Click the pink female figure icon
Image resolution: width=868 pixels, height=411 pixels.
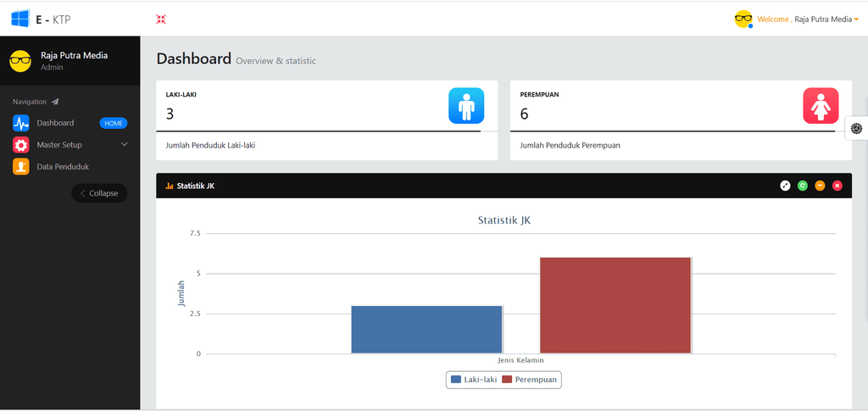click(x=821, y=106)
